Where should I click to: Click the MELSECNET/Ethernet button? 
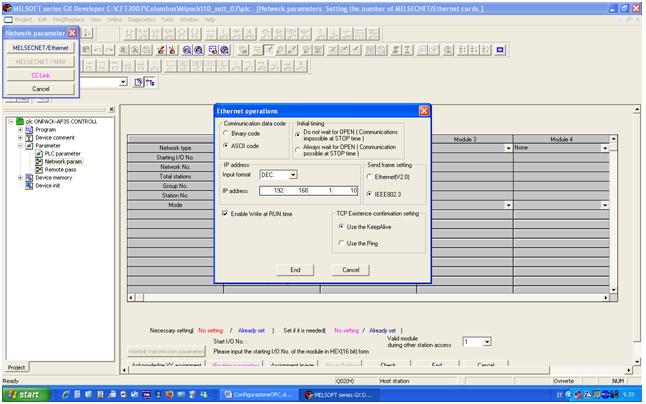click(40, 48)
